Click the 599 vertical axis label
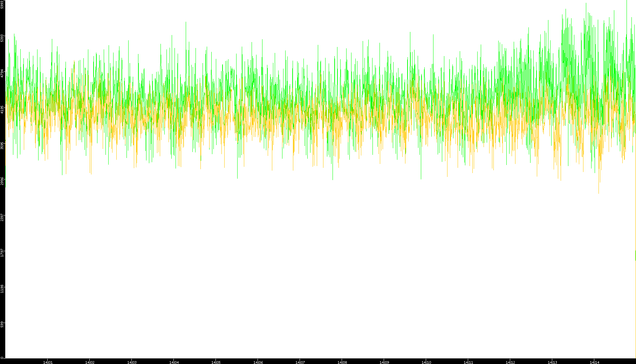Screen dimensions: 636x364 (2, 324)
